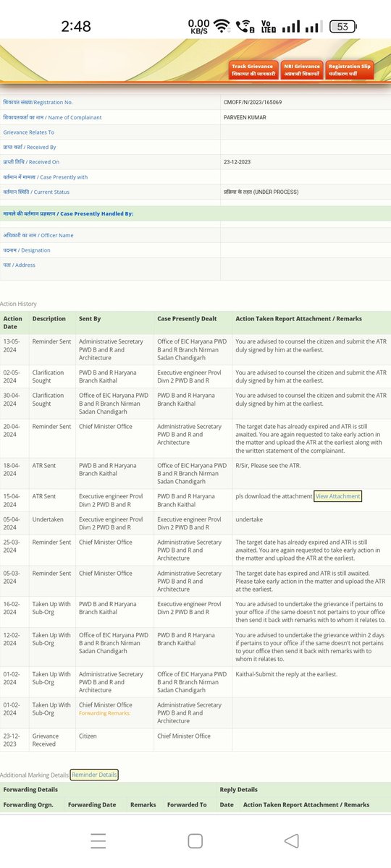This screenshot has width=391, height=868.
Task: Click the Case Presently Handled By heading
Action: (68, 214)
